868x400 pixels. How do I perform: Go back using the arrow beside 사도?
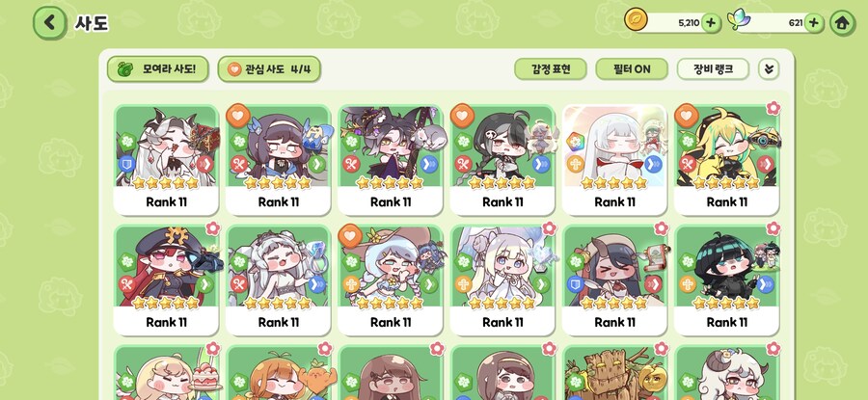coord(49,23)
